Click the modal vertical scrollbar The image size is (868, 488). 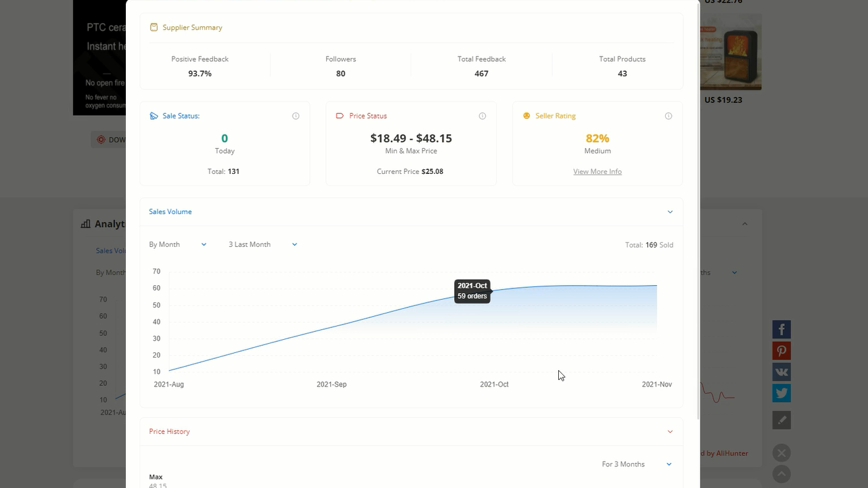[x=697, y=211]
